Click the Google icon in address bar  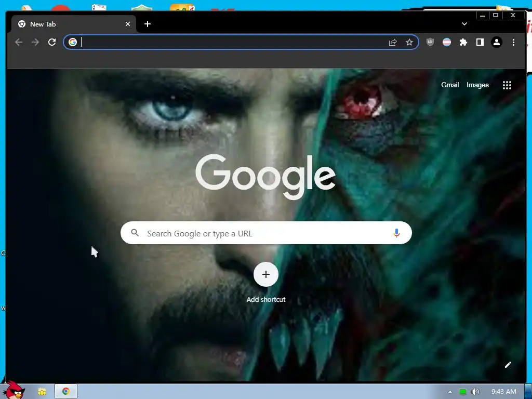pos(72,42)
